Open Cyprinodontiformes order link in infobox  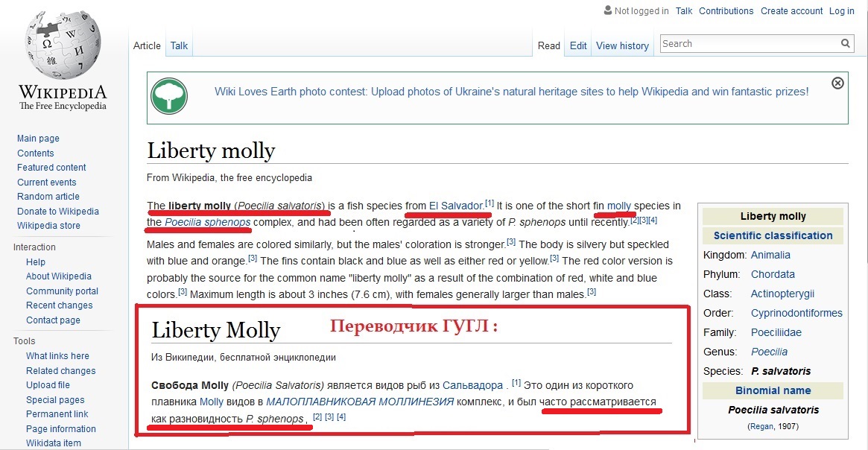coord(796,313)
